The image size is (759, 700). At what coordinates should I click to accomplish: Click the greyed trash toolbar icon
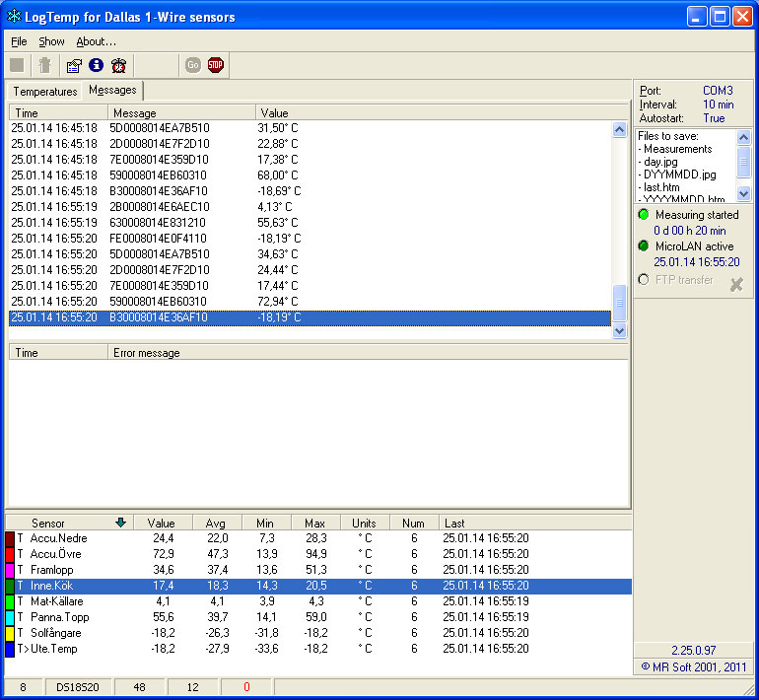(44, 65)
